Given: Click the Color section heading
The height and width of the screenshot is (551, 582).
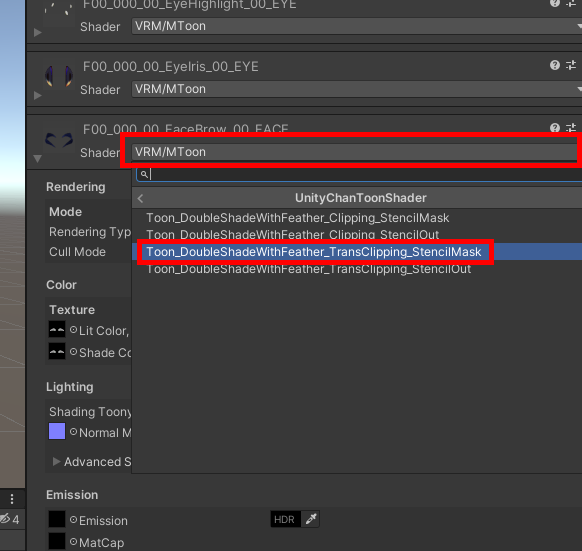Looking at the screenshot, I should coord(61,285).
